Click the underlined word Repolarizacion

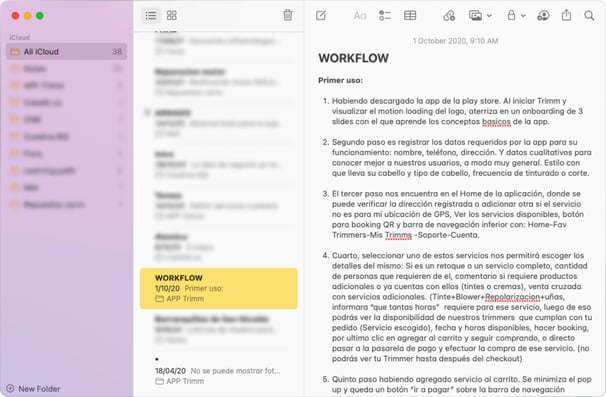pos(512,296)
